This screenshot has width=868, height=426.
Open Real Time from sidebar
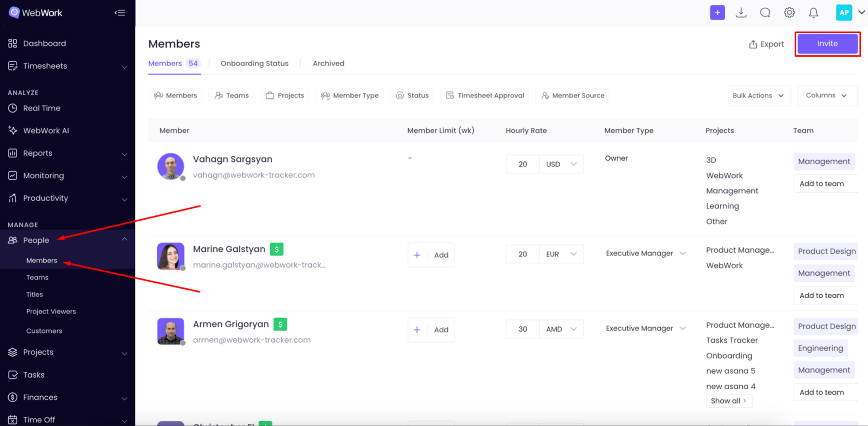41,108
